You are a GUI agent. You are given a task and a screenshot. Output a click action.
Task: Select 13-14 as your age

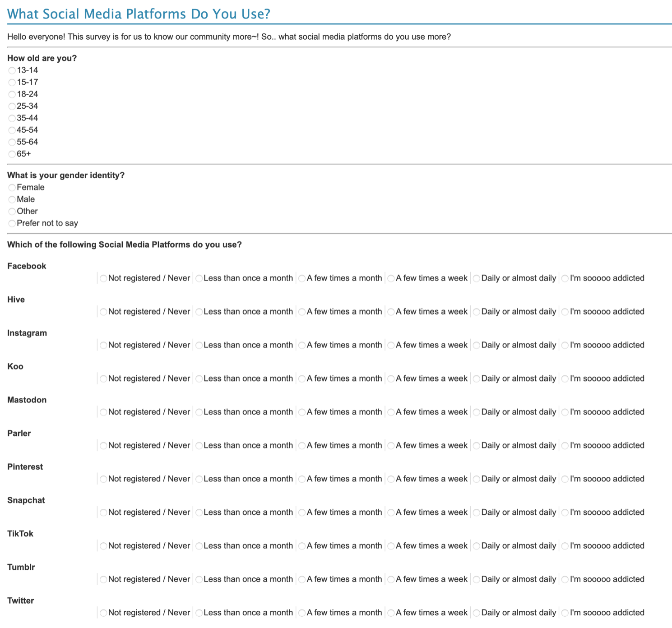(x=12, y=70)
